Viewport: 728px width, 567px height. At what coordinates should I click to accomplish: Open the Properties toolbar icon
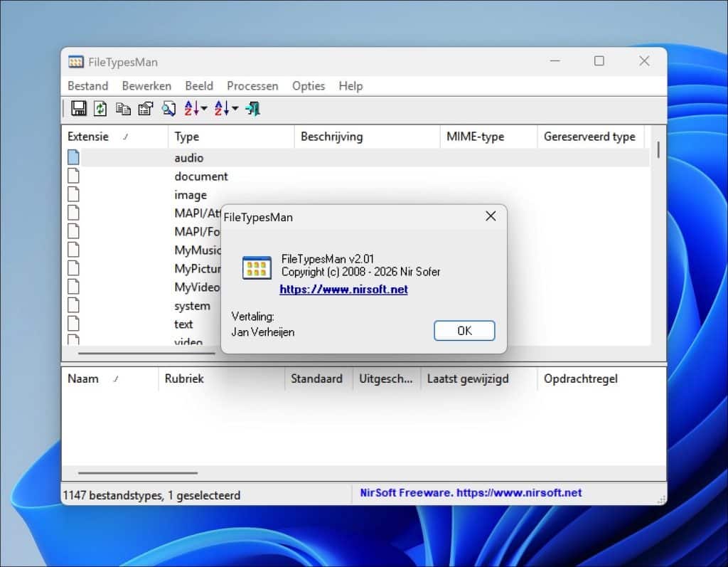pyautogui.click(x=146, y=109)
